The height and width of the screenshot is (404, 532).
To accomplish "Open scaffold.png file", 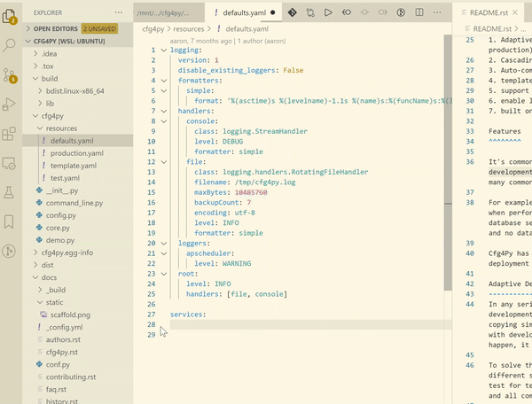I will pos(70,315).
